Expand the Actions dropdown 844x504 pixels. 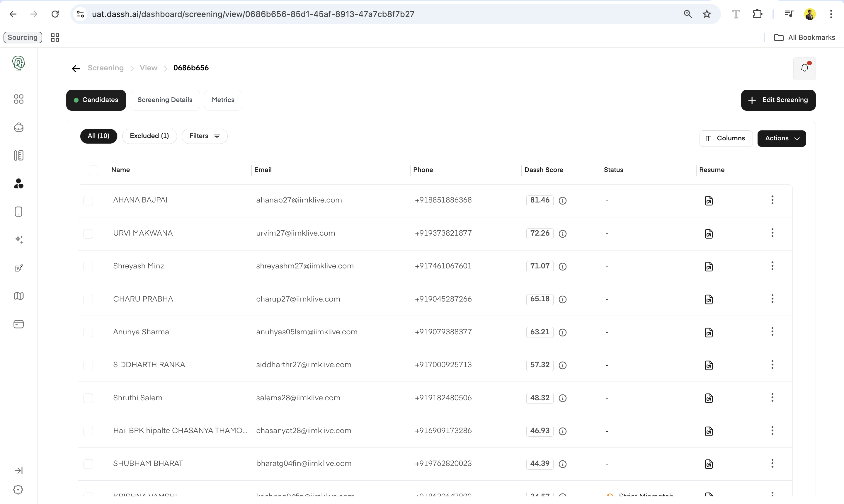point(782,138)
